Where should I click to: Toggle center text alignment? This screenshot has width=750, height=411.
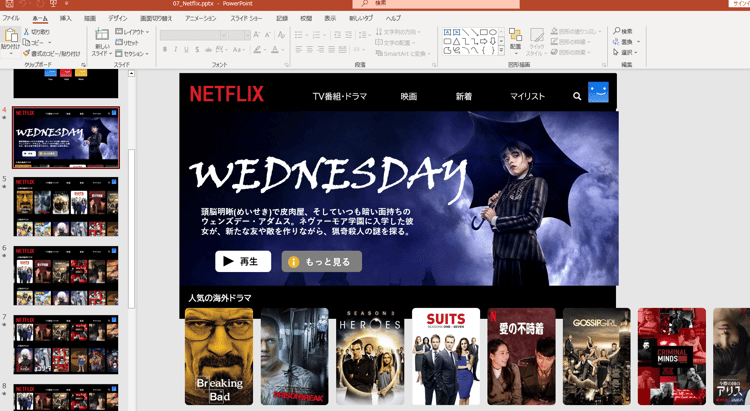point(309,49)
